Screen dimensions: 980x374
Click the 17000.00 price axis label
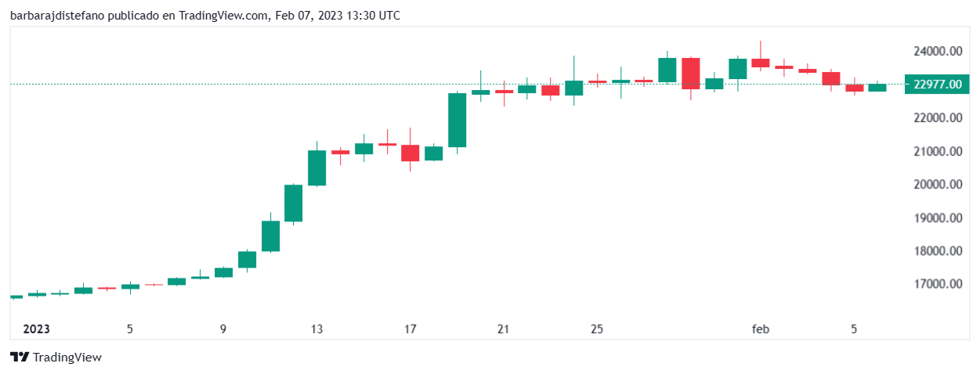pos(938,285)
